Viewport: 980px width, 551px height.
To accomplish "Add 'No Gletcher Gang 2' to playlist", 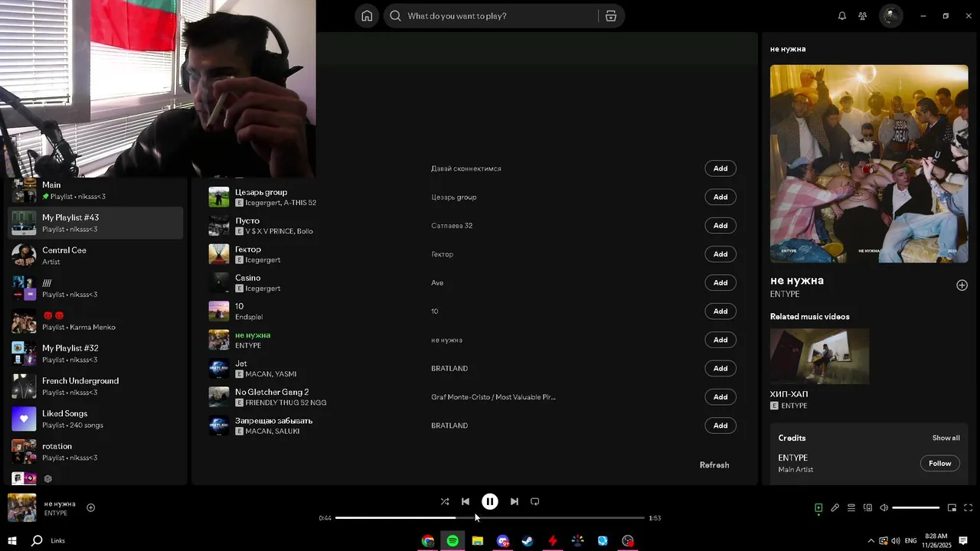I will (720, 397).
